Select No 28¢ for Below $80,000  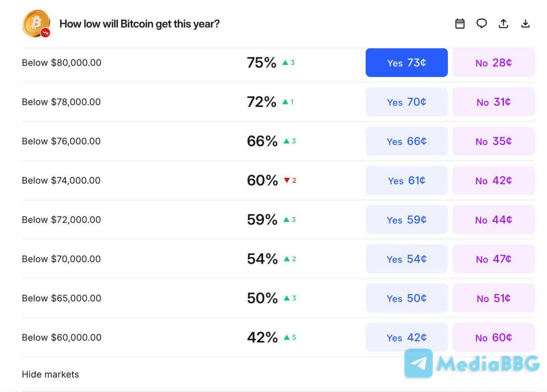click(x=494, y=63)
